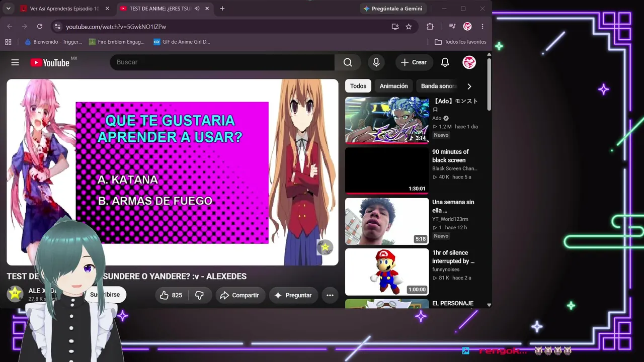Click the video player quiz frame

[173, 172]
